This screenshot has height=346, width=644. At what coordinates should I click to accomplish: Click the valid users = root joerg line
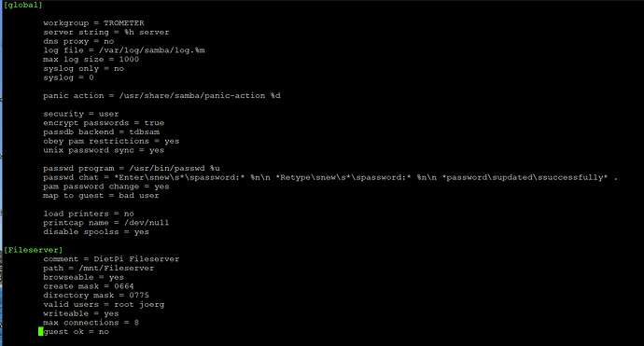(x=104, y=304)
